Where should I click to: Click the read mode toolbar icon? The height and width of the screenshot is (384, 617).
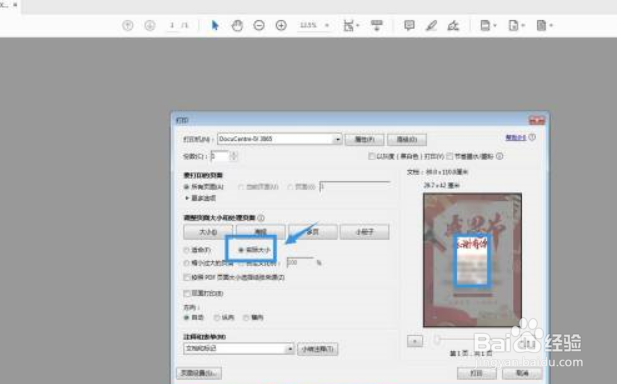coord(377,26)
